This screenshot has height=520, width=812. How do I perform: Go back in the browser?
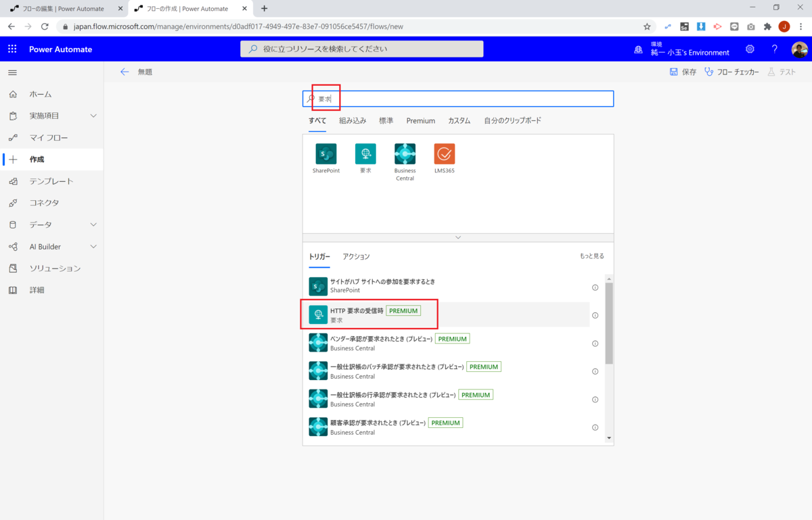[x=11, y=26]
